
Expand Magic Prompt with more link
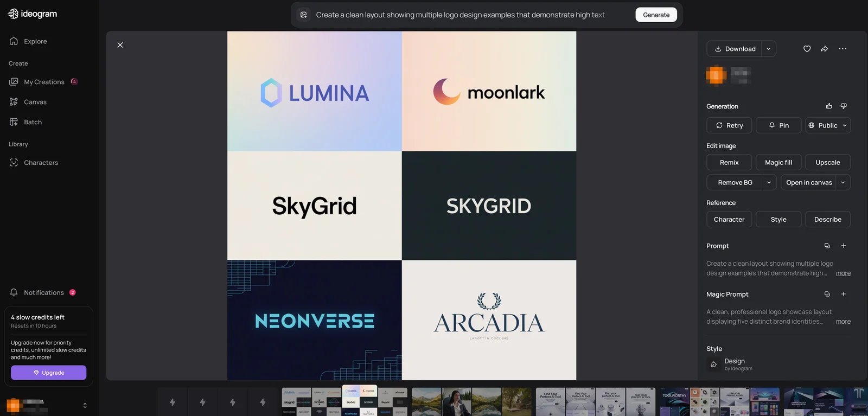pyautogui.click(x=843, y=322)
